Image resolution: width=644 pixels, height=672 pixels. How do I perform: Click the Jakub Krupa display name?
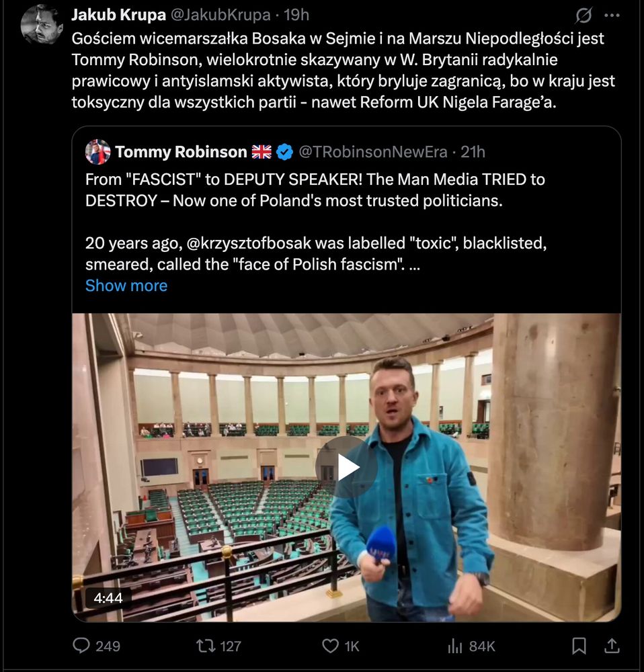(x=118, y=14)
